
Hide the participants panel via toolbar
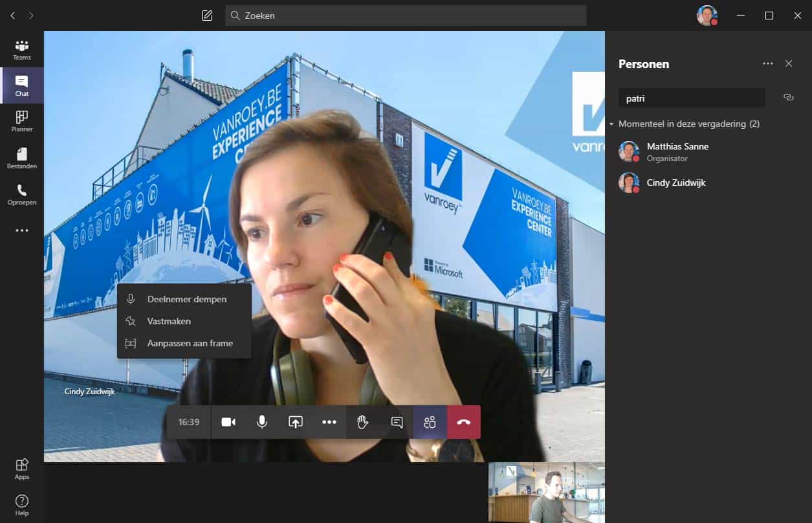point(430,422)
